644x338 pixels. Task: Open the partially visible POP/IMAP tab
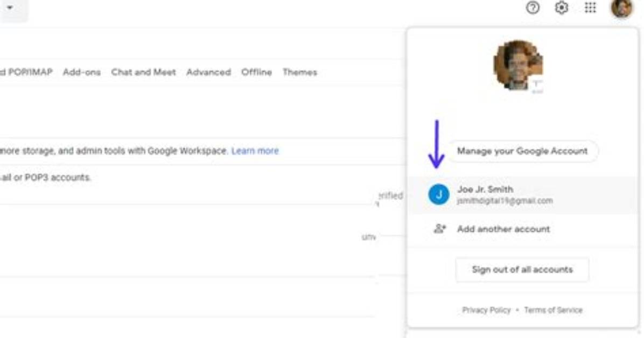tap(26, 72)
